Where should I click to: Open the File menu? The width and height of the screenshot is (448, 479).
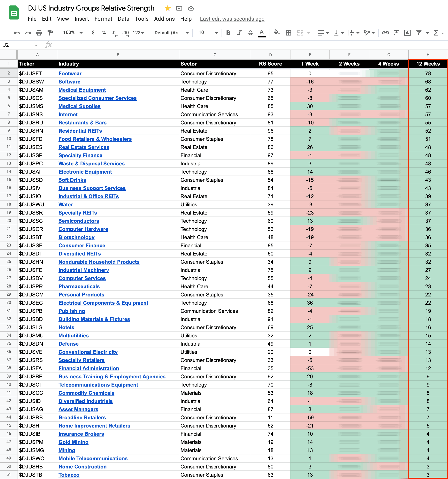click(x=32, y=19)
